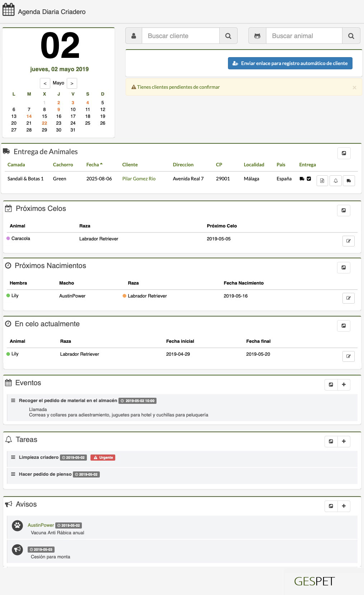Dismiss the pending clients warning alert
This screenshot has width=364, height=595.
point(354,87)
